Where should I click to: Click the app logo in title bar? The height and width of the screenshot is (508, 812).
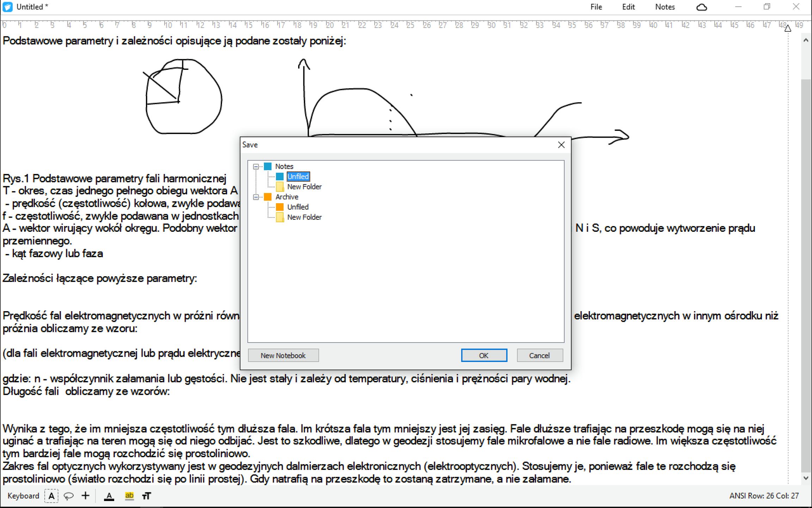[x=7, y=7]
